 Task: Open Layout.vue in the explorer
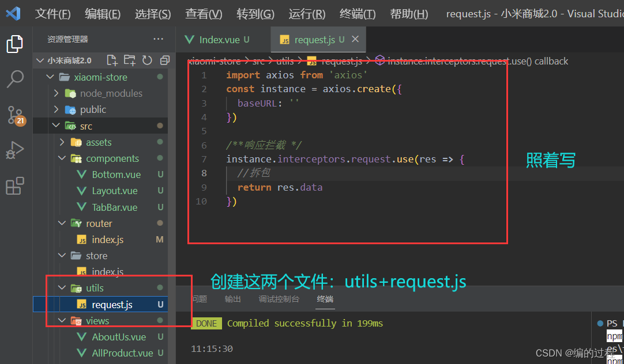(100, 191)
